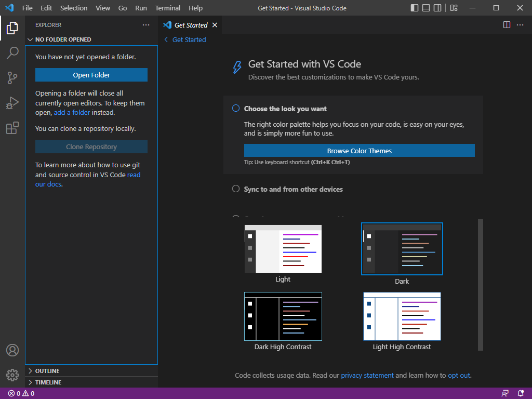This screenshot has width=532, height=399.
Task: Open the feedback icon in status bar
Action: click(x=505, y=394)
